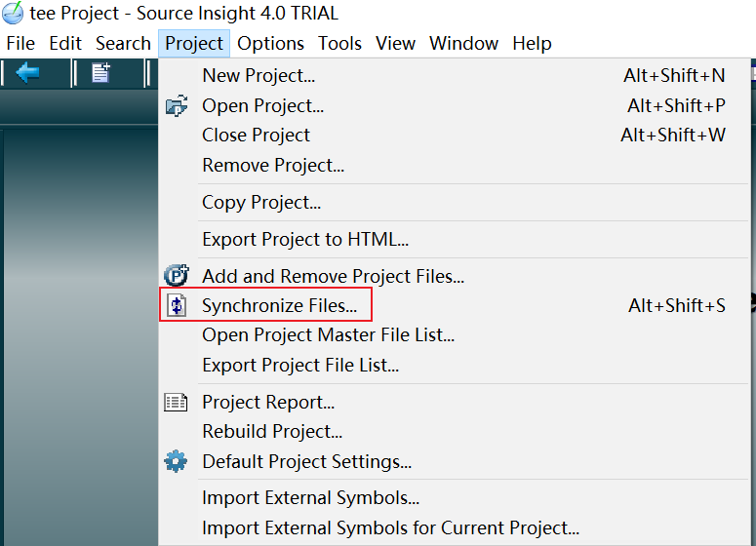Screen dimensions: 756x546
Task: Choose Add and Remove Project Files...
Action: click(x=454, y=276)
